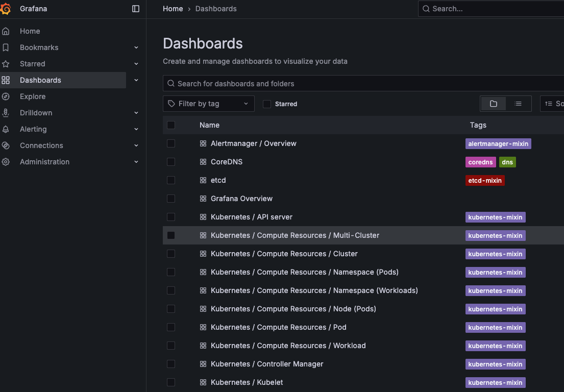Click dashboard icon beside Alertmanager / Overview
The image size is (564, 392).
coord(203,143)
